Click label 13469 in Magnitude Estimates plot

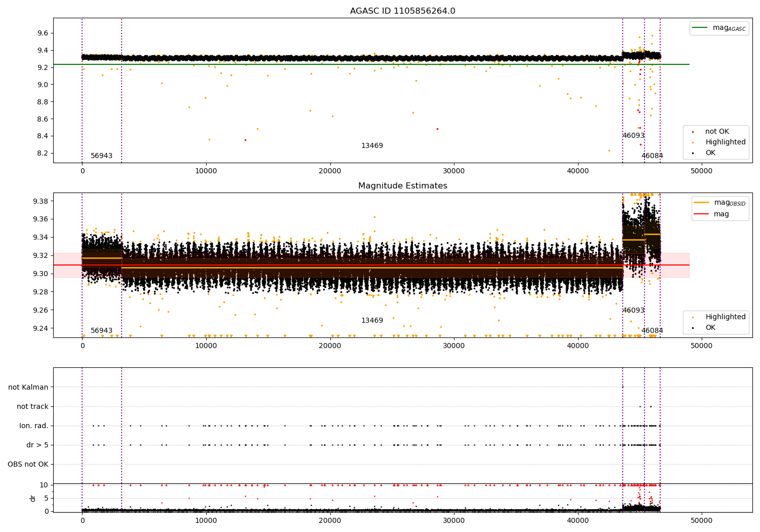tap(372, 321)
